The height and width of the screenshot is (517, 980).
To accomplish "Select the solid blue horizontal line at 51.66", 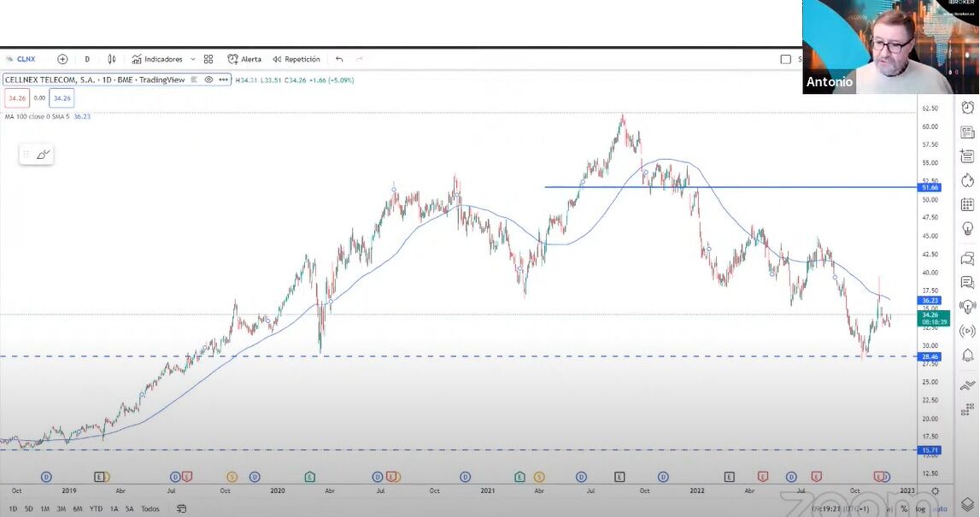I will (x=730, y=187).
